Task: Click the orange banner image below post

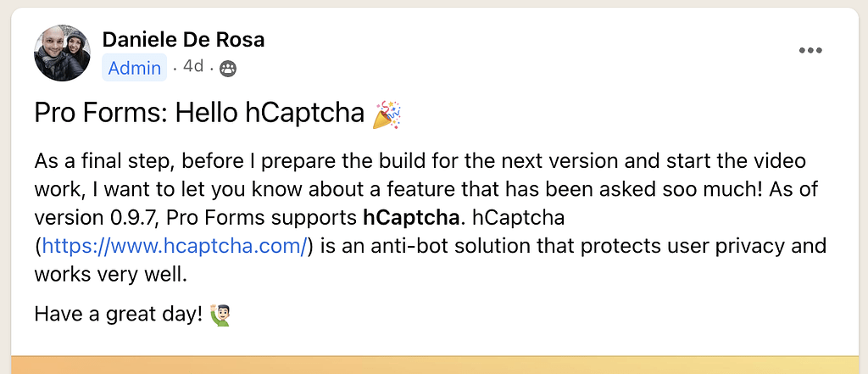Action: pos(434,365)
